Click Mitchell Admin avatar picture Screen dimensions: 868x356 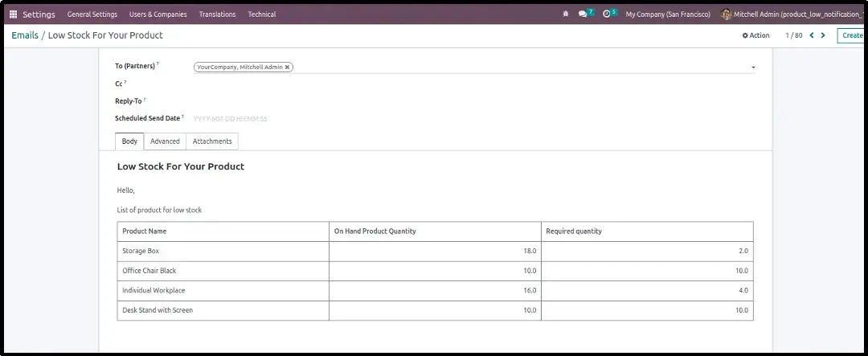[x=727, y=14]
